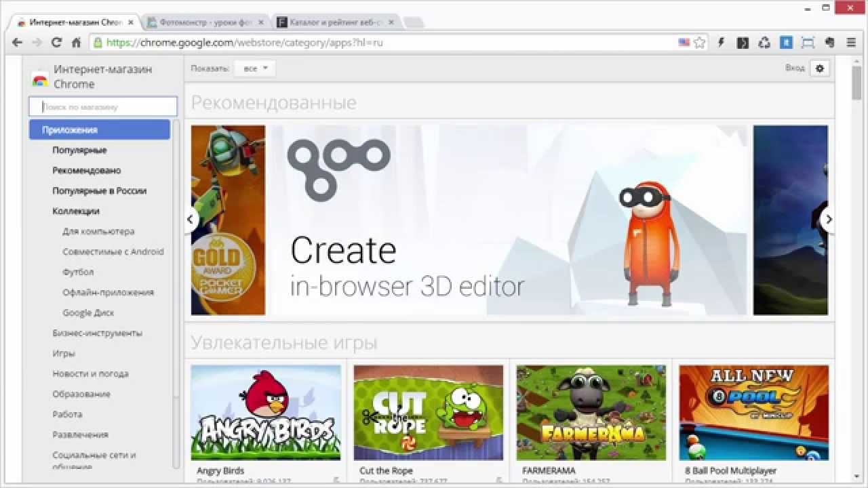Open the Новости и погода category
Image resolution: width=868 pixels, height=488 pixels.
(x=90, y=373)
